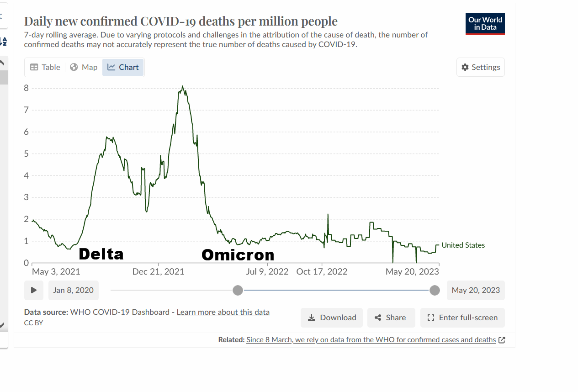Click the Share network icon
Screen dimensions: 578x392
pos(378,318)
